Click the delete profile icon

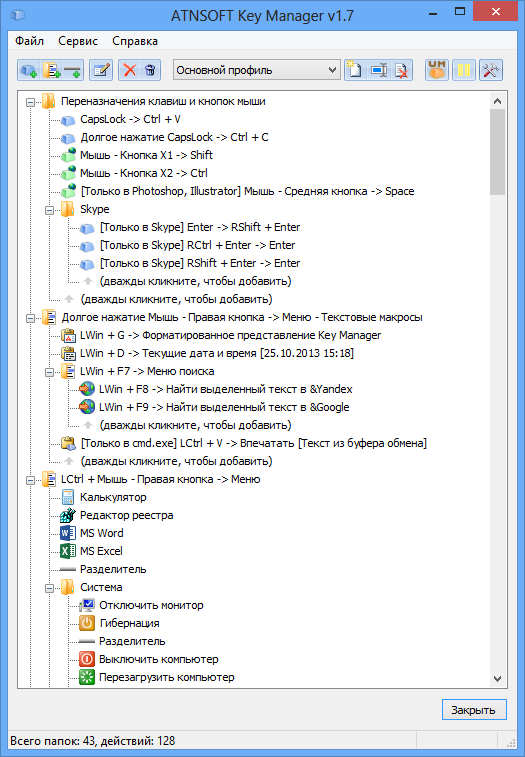tap(401, 70)
